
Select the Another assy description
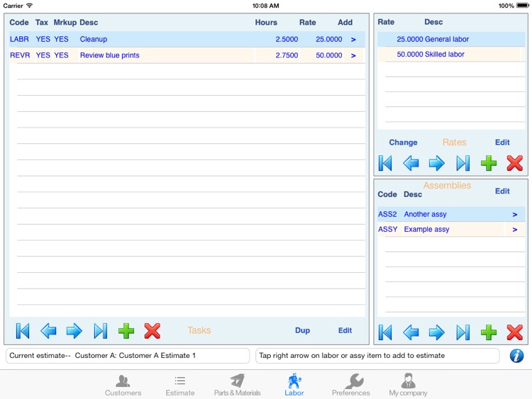click(x=425, y=214)
